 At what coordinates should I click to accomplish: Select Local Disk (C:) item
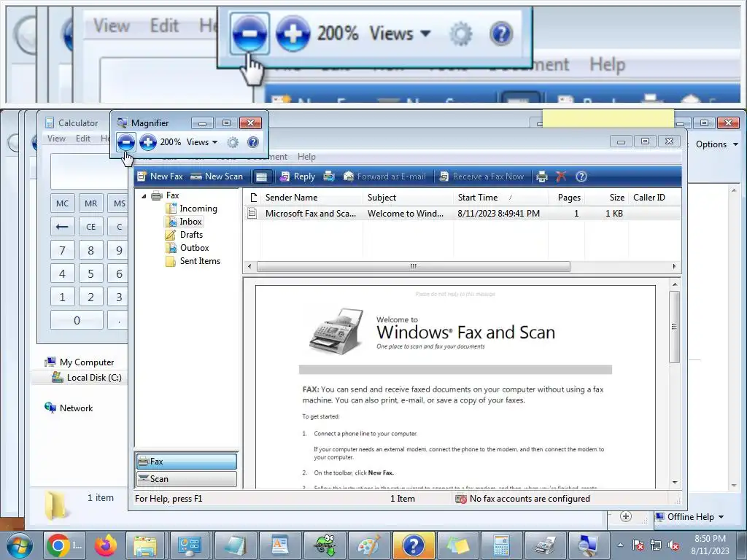click(x=87, y=378)
